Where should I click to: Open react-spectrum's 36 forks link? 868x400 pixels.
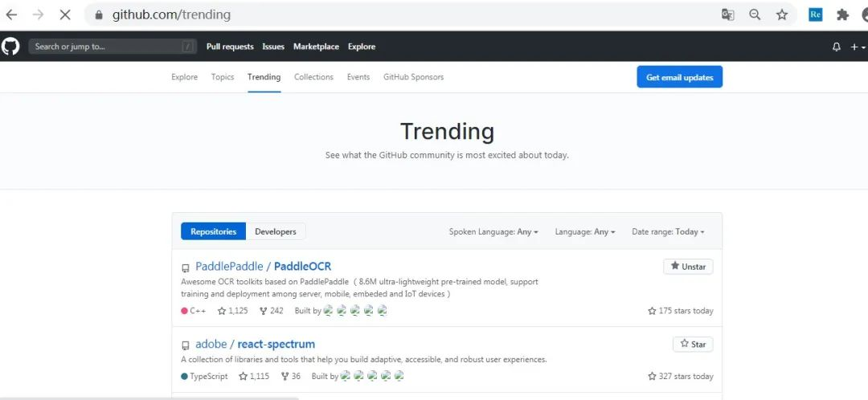(291, 376)
